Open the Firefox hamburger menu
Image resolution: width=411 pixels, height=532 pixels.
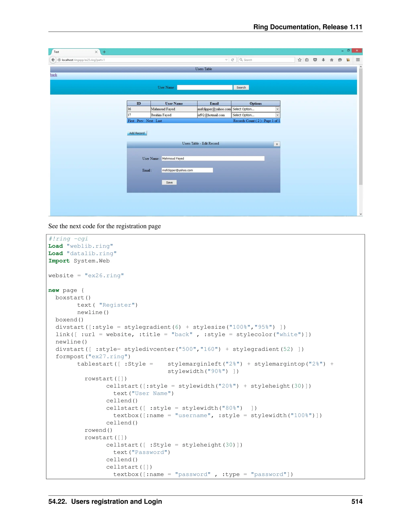(x=358, y=60)
